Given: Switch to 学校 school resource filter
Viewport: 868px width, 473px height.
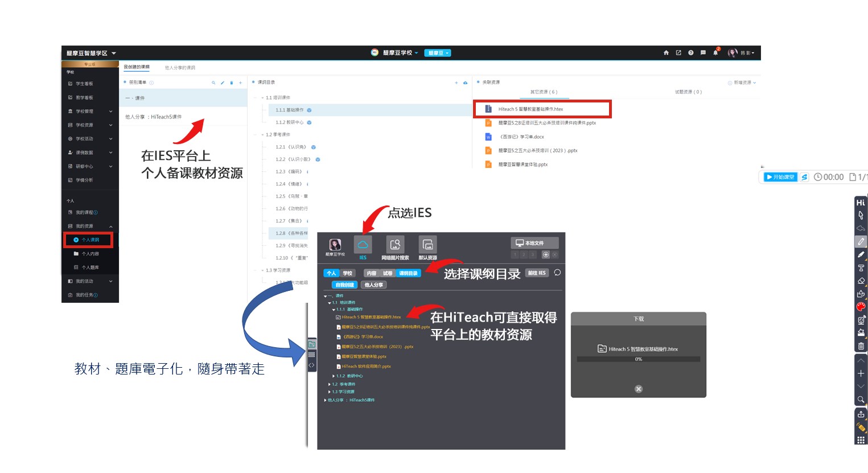Looking at the screenshot, I should [347, 273].
